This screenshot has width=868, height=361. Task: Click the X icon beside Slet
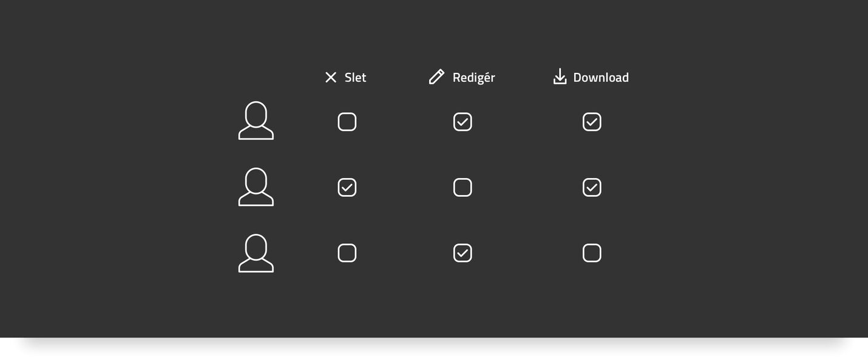[331, 77]
